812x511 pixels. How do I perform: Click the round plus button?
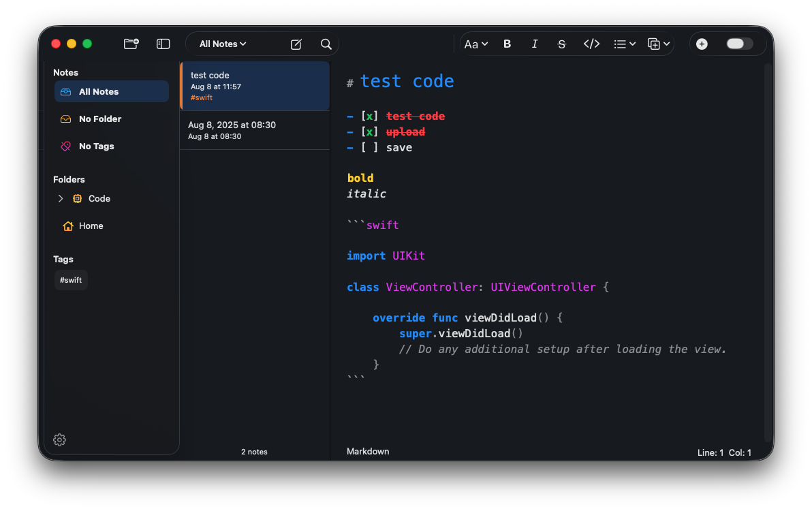point(702,44)
